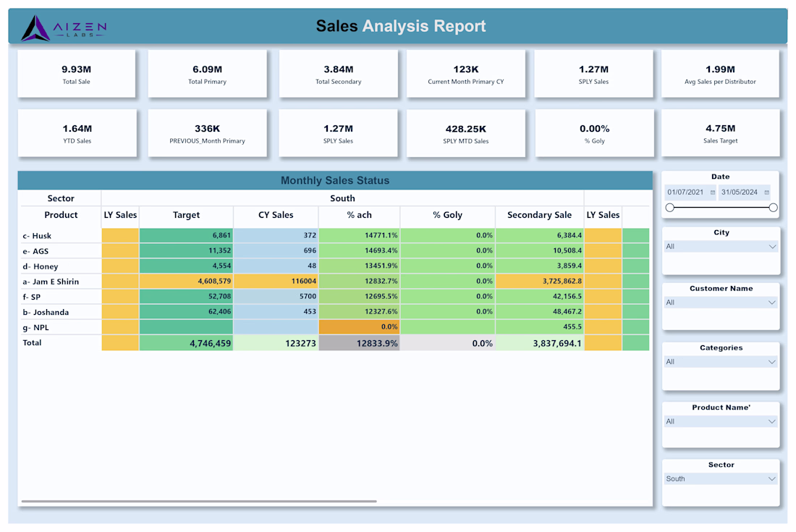Sort by the CY Sales column header
Screen dimensions: 796x532
tap(276, 215)
